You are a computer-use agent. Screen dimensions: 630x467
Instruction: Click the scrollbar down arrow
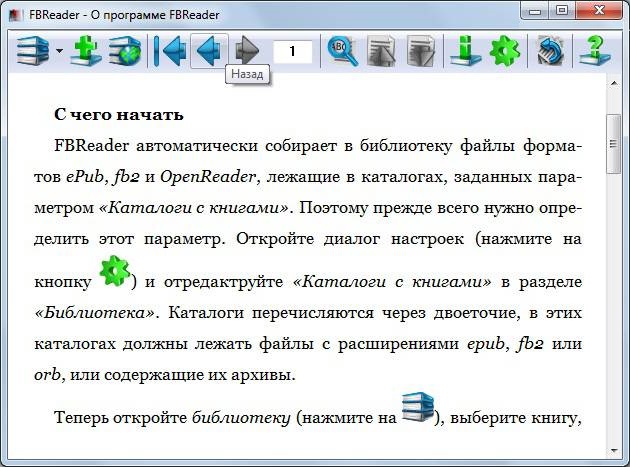tap(614, 451)
